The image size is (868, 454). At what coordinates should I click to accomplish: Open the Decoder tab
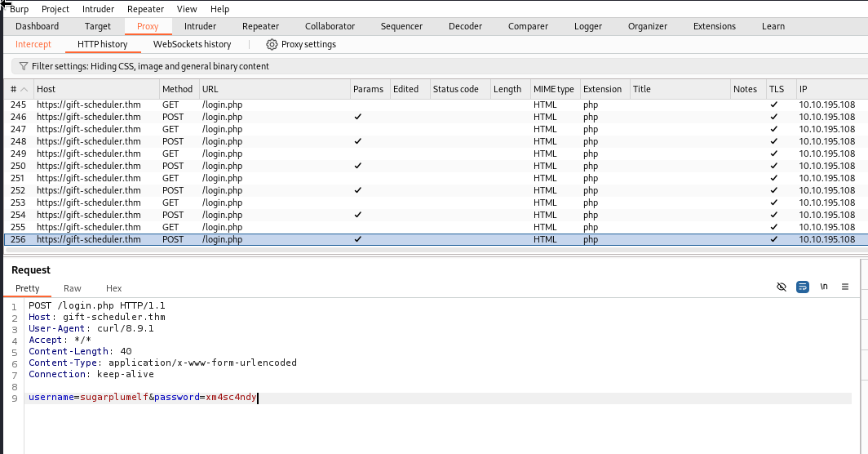465,26
